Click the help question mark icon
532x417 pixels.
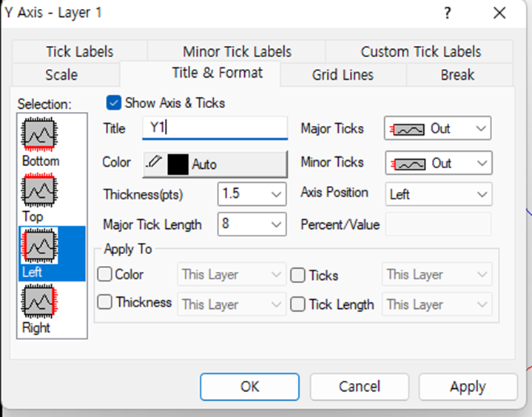[448, 13]
